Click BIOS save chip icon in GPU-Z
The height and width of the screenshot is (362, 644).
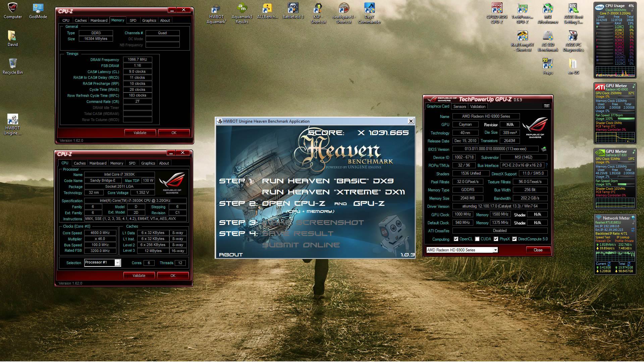(x=543, y=149)
